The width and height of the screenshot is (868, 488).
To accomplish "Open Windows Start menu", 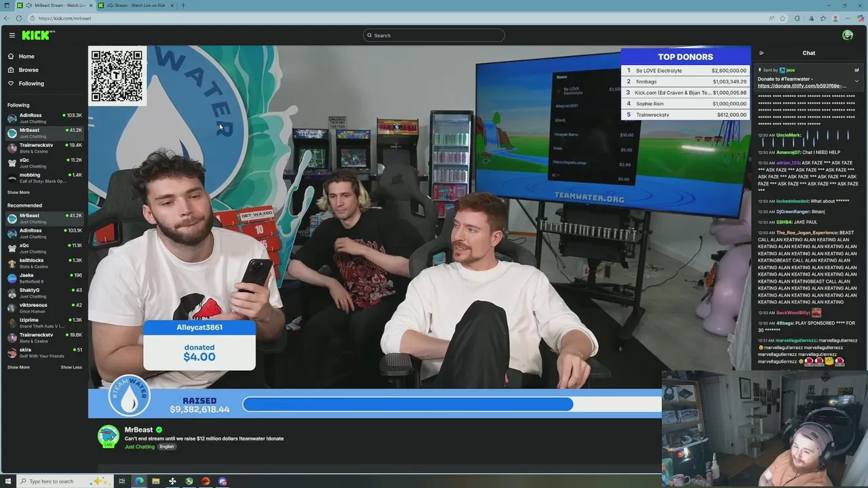I will tap(8, 481).
